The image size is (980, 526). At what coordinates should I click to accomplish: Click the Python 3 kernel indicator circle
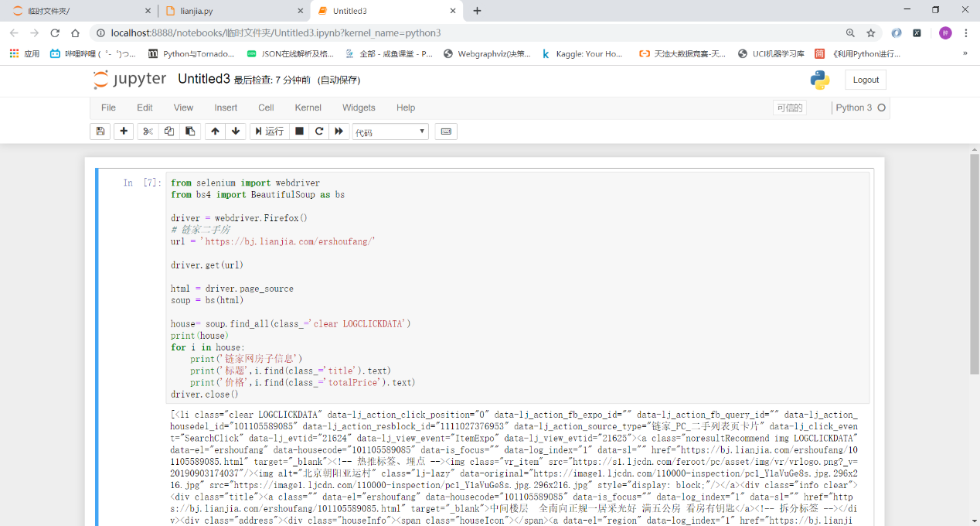click(x=881, y=108)
